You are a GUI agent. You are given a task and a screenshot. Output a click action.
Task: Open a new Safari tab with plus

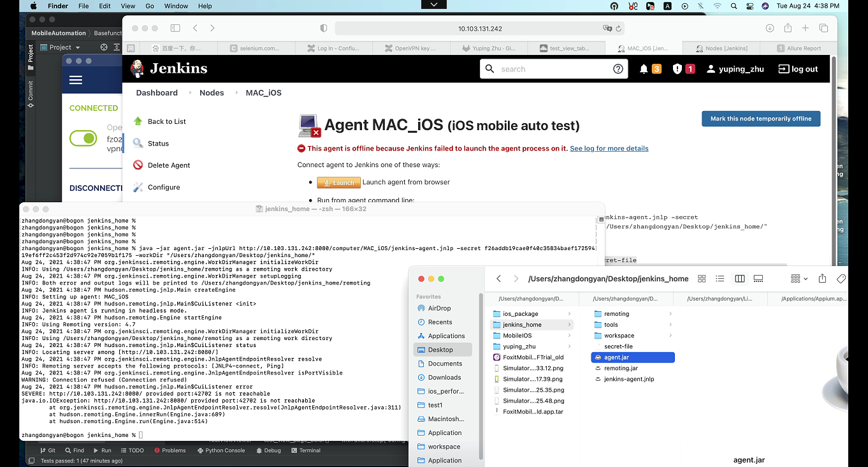pyautogui.click(x=806, y=28)
